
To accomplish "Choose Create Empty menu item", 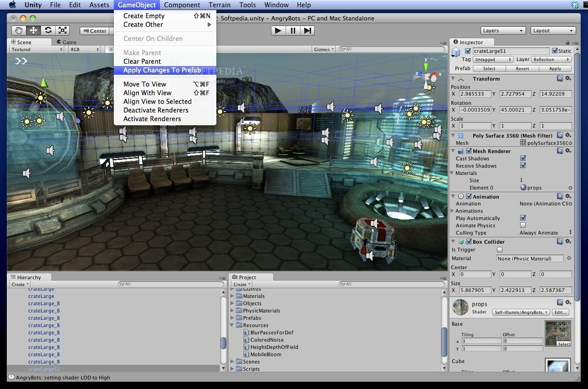I will coord(165,16).
